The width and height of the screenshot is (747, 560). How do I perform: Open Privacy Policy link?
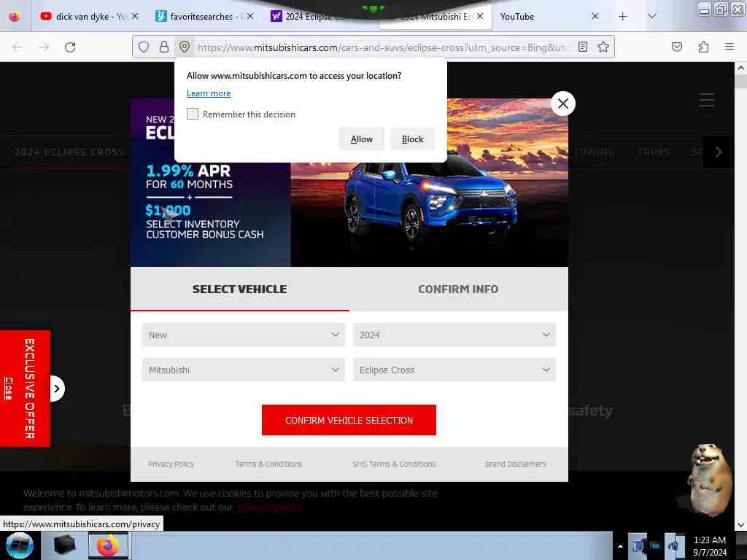[171, 464]
